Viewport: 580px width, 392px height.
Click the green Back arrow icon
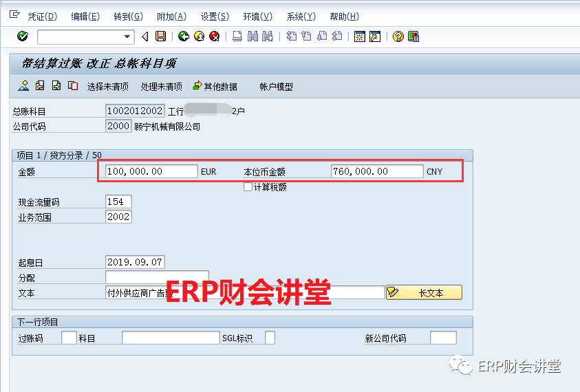pos(183,36)
